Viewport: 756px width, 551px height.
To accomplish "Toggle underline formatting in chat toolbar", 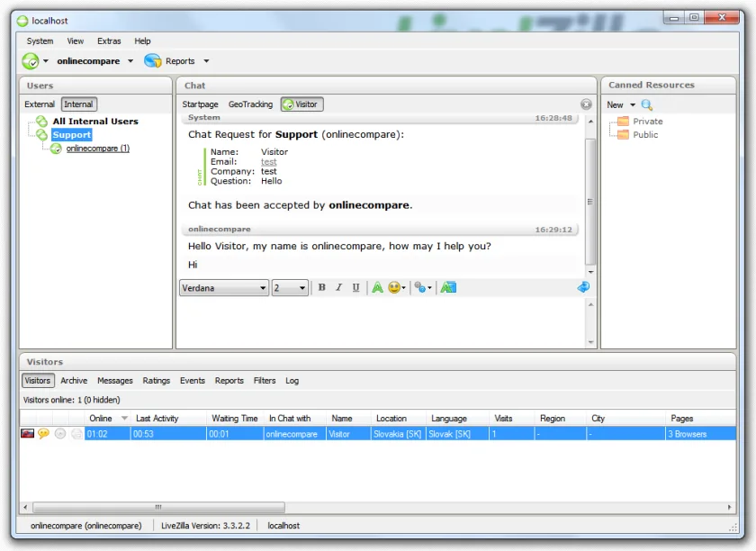I will (x=355, y=287).
